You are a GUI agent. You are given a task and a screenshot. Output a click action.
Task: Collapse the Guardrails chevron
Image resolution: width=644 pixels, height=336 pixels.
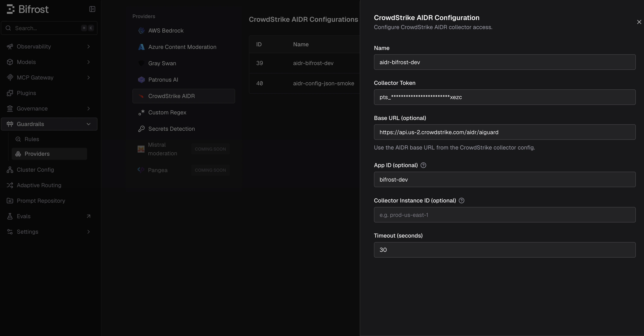88,124
